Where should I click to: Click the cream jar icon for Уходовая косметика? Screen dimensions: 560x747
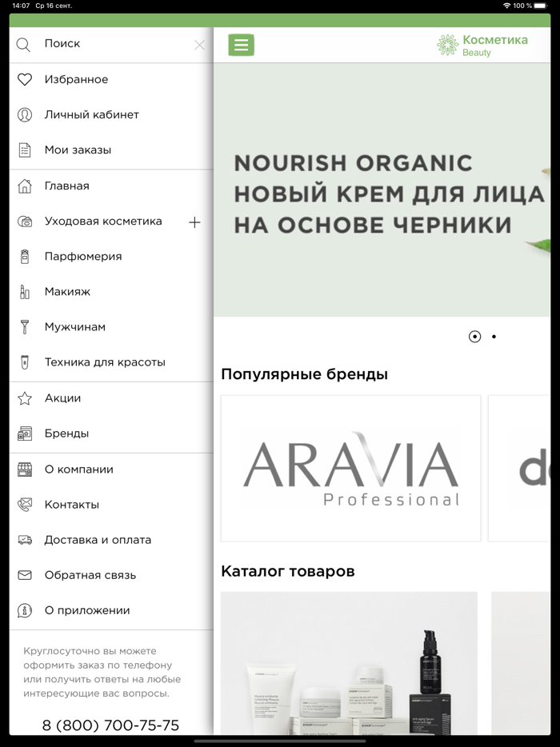click(x=25, y=222)
